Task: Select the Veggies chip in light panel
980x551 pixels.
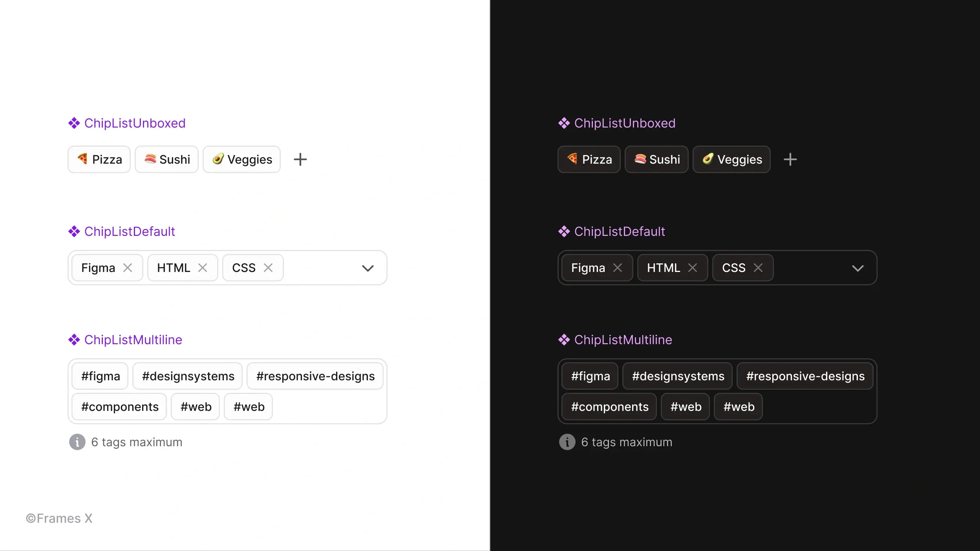Action: pos(241,159)
